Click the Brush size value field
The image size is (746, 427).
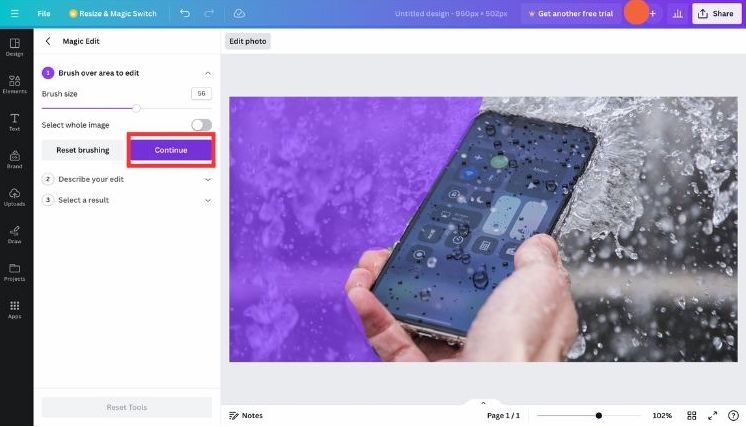pyautogui.click(x=201, y=93)
